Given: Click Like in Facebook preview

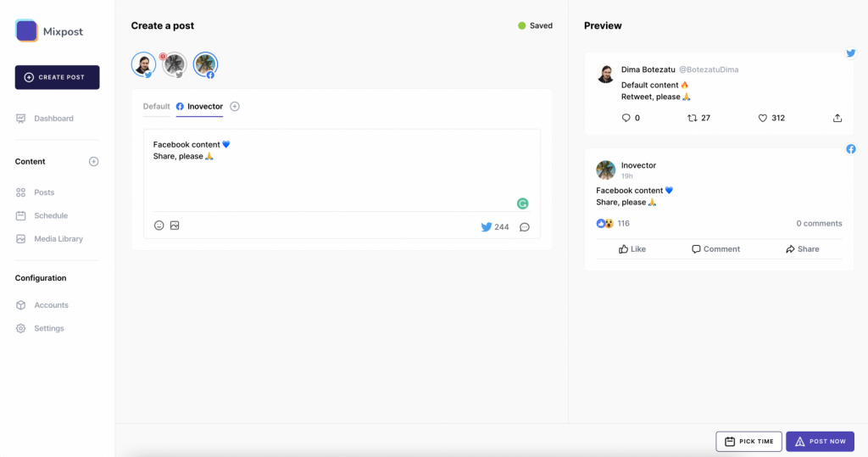Looking at the screenshot, I should 632,249.
